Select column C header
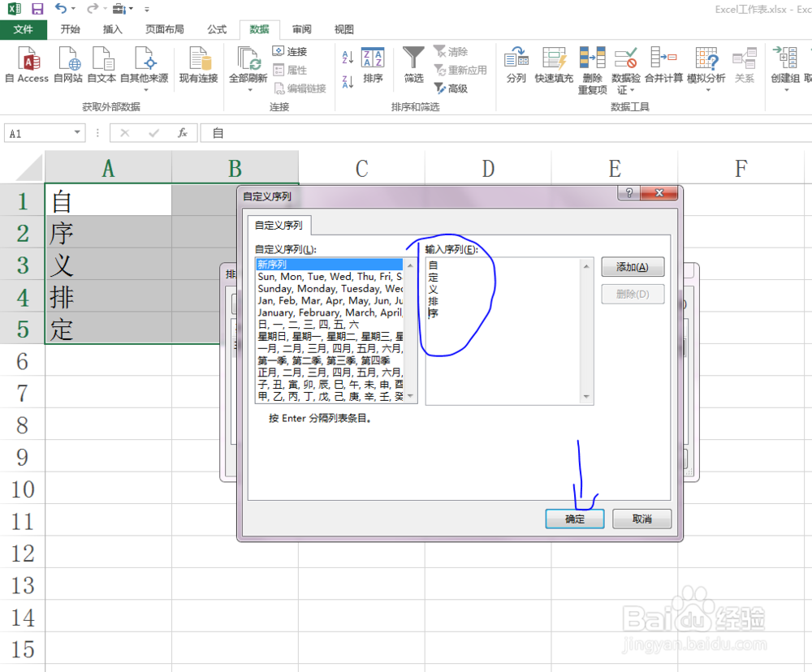This screenshot has height=672, width=812. coord(361,168)
